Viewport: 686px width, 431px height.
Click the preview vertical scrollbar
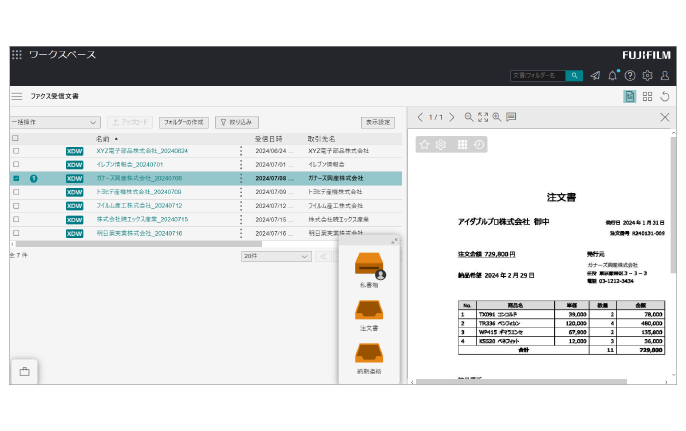click(673, 203)
